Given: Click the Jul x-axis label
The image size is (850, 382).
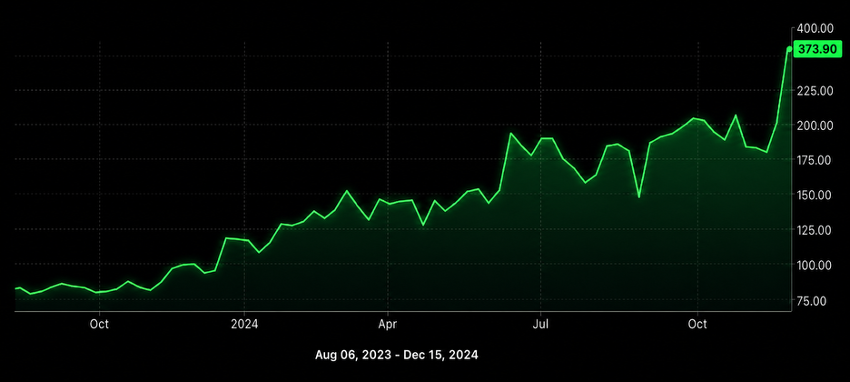Looking at the screenshot, I should pos(540,325).
